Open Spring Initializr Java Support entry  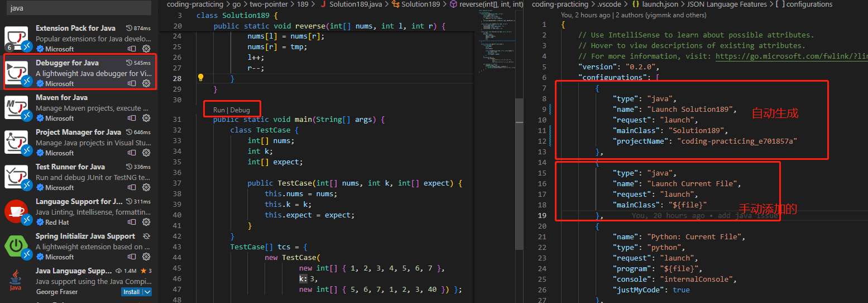[78, 246]
